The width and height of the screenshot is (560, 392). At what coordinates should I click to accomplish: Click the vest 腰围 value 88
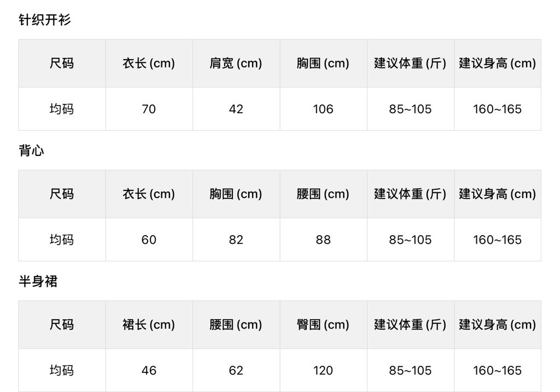(323, 240)
